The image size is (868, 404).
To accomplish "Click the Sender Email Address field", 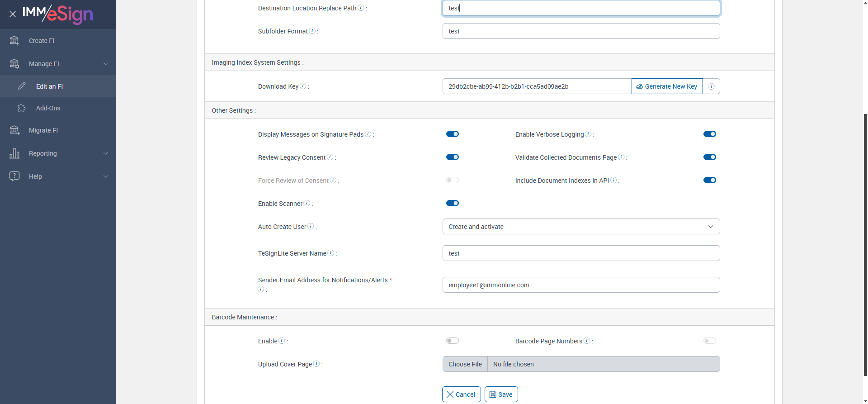I will [x=581, y=285].
